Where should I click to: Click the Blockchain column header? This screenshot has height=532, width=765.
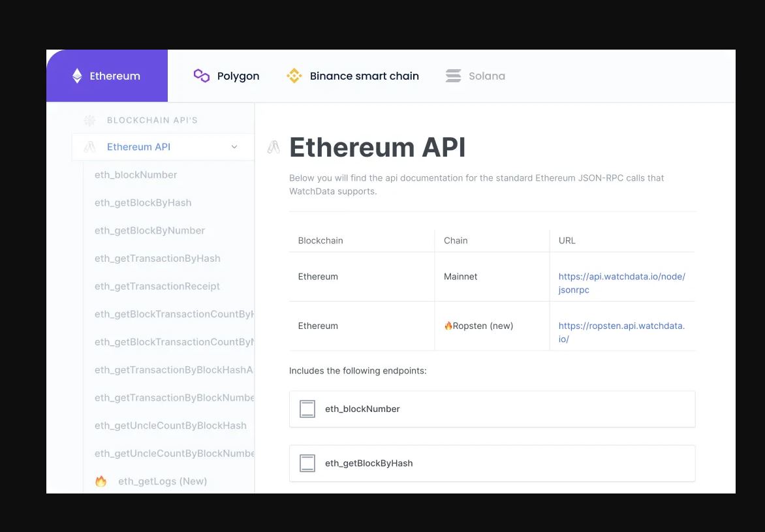(x=320, y=241)
